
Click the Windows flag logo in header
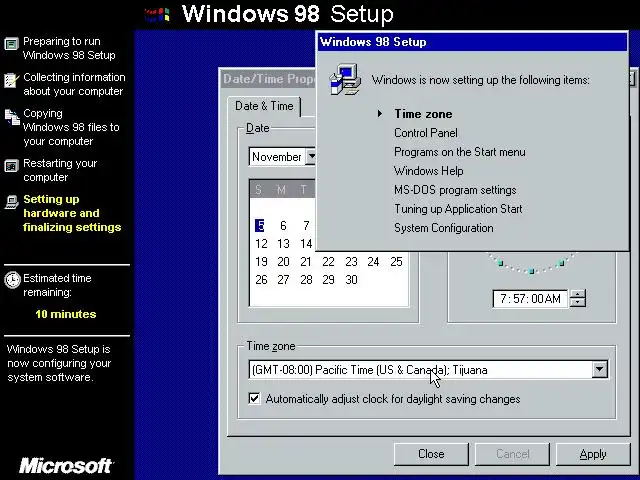[x=157, y=15]
